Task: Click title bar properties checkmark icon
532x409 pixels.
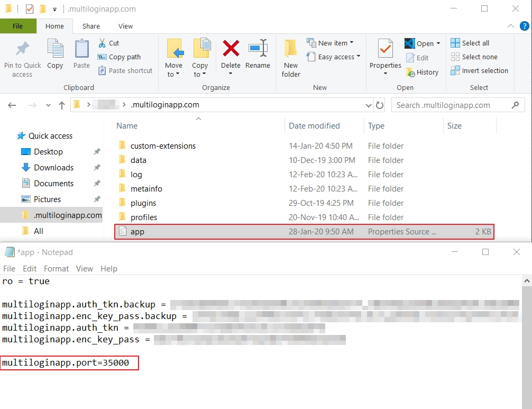Action: tap(30, 9)
